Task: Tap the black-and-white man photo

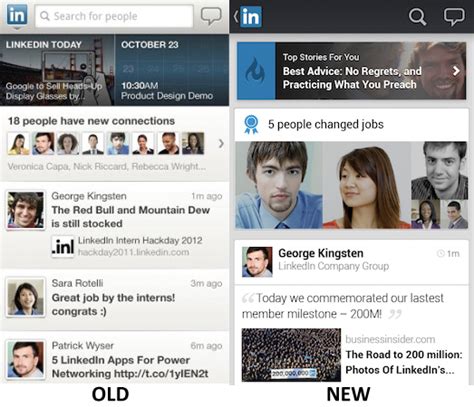Action: pyautogui.click(x=440, y=171)
